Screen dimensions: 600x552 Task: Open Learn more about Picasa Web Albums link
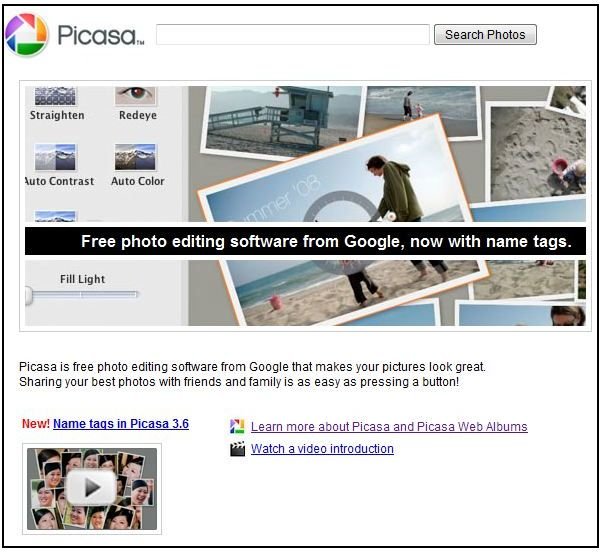coord(389,427)
